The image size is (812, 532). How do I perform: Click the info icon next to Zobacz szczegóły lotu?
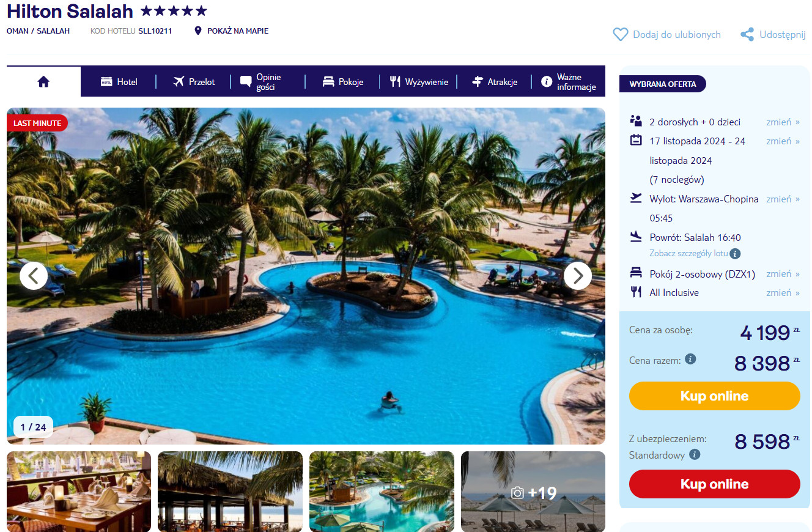[x=736, y=253]
